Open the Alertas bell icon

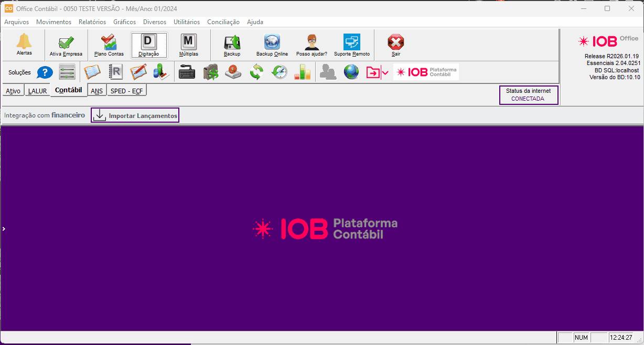pyautogui.click(x=24, y=45)
